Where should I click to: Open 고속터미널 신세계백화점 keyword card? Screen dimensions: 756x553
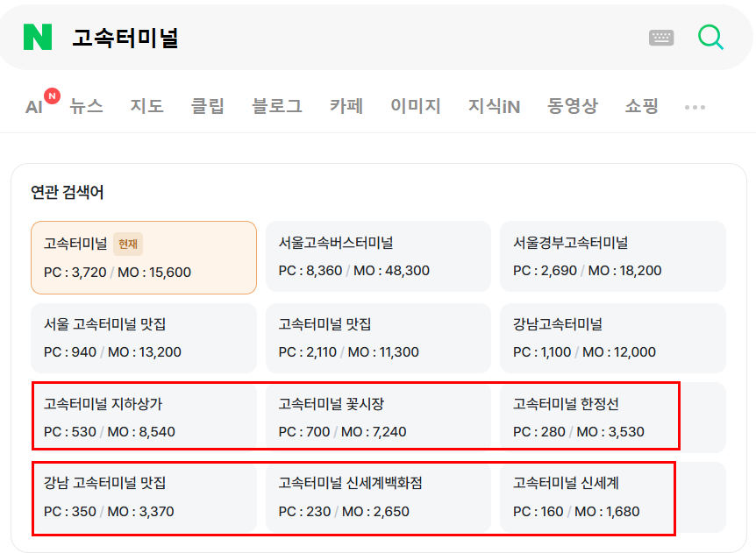pyautogui.click(x=378, y=497)
